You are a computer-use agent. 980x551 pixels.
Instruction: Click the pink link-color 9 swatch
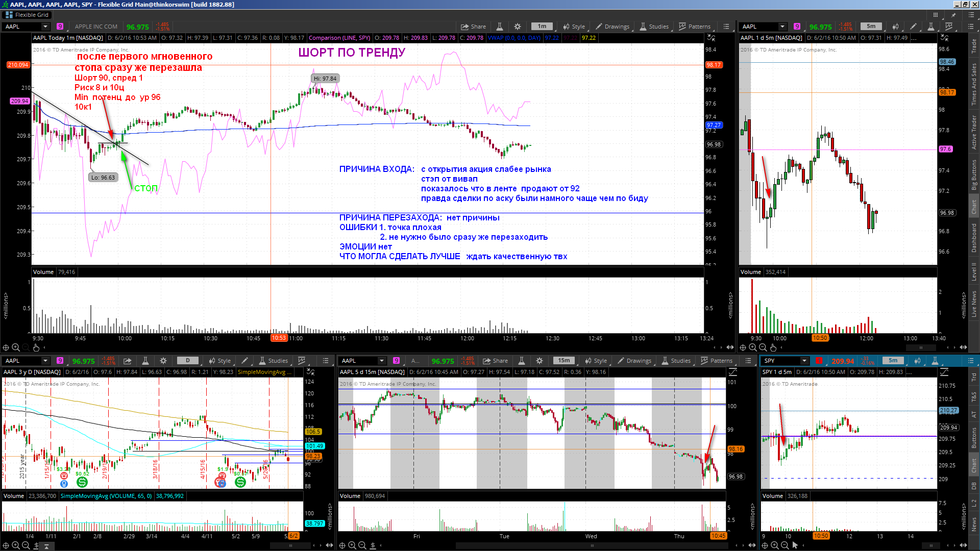pyautogui.click(x=60, y=27)
